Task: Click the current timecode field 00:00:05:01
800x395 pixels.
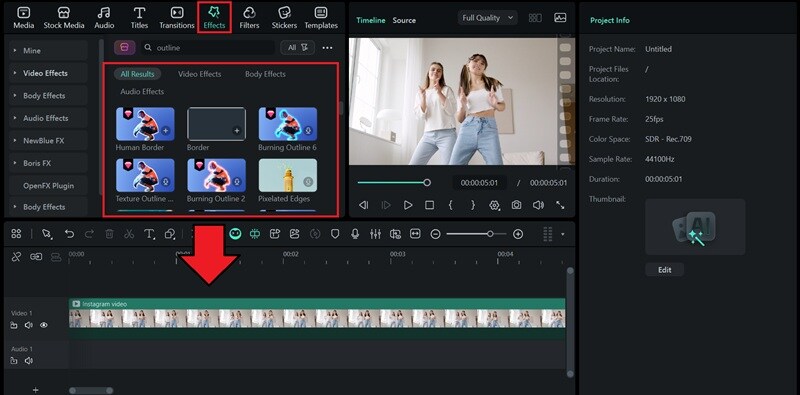Action: click(x=480, y=183)
